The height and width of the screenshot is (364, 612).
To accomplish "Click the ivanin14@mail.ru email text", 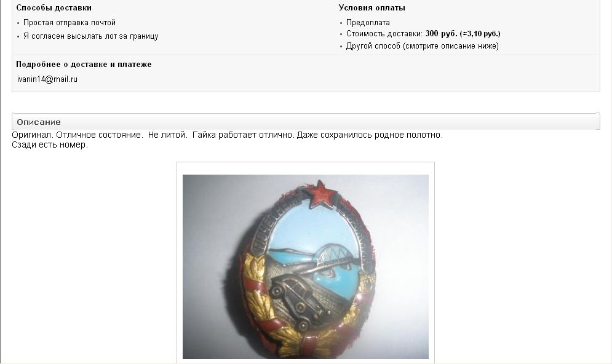I will pos(47,79).
